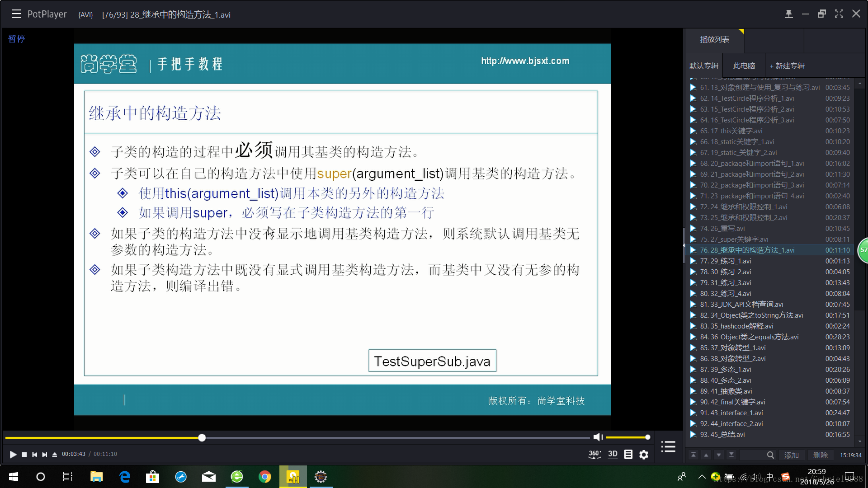Open the chapter/bookmark list icon

pyautogui.click(x=628, y=455)
